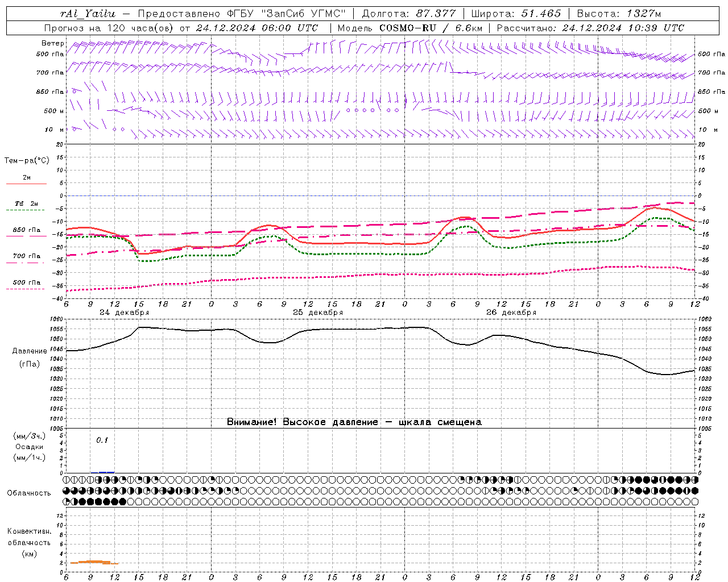The height and width of the screenshot is (582, 728).
Task: Click the 'Модель COSMO-RU / 6.6км' model label
Action: tap(409, 28)
